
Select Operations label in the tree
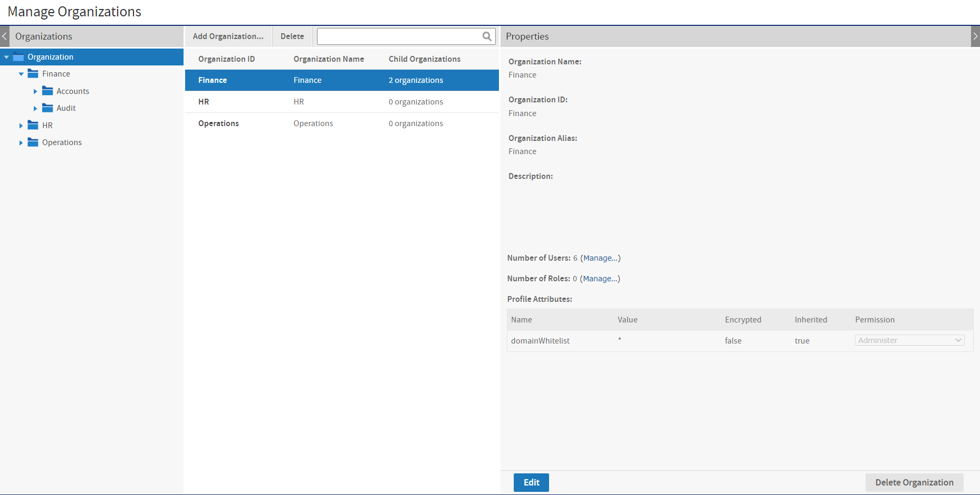(x=62, y=142)
